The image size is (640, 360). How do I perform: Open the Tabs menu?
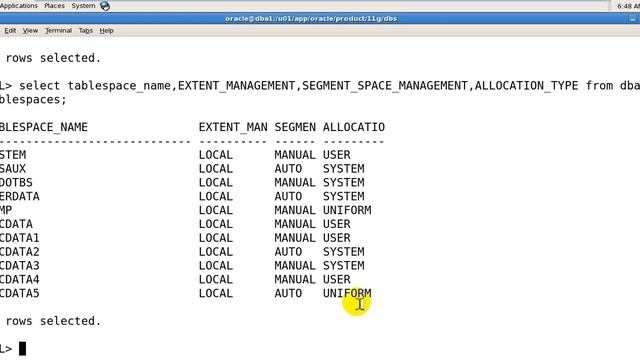86,31
